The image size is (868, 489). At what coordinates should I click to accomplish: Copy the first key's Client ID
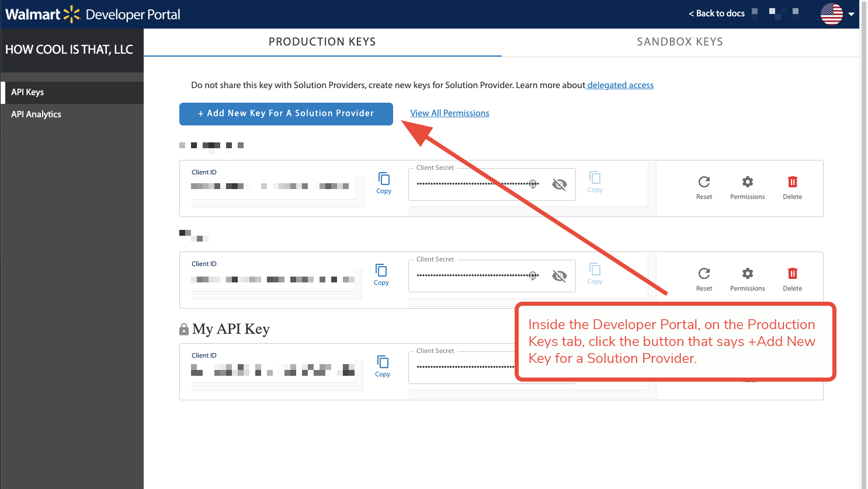(384, 183)
